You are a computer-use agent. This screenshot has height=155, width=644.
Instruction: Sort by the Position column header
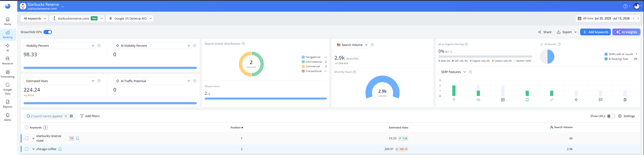(x=237, y=128)
